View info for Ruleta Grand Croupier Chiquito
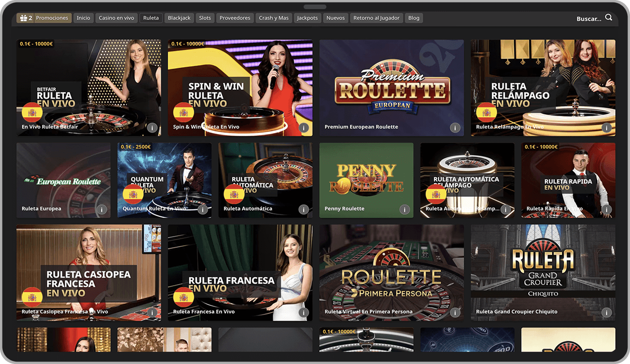 click(x=606, y=312)
